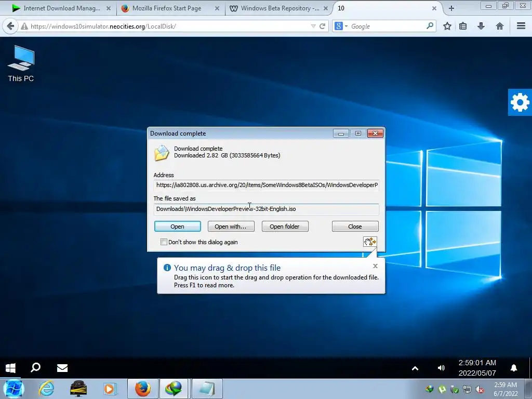Viewport: 532px width, 399px height.
Task: Open the This PC desktop icon
Action: point(21,64)
